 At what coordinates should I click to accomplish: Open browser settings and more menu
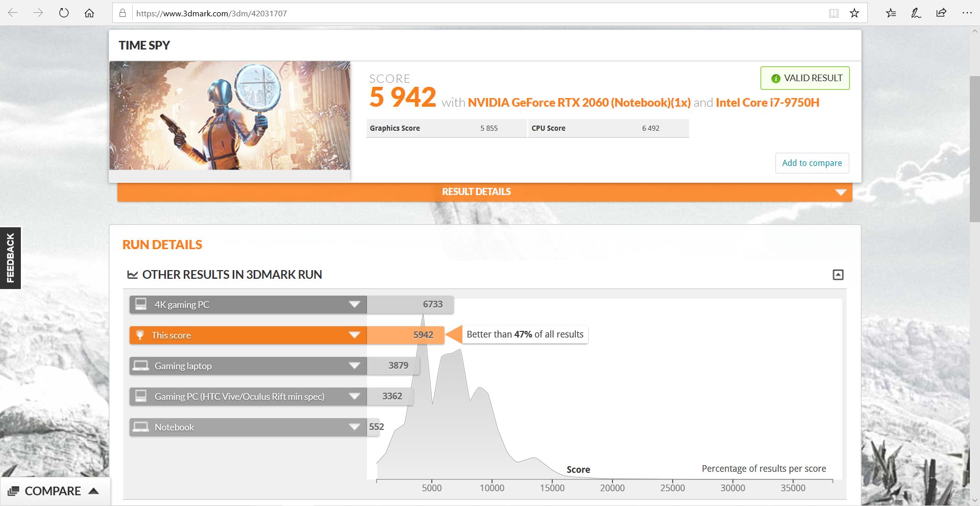click(967, 13)
